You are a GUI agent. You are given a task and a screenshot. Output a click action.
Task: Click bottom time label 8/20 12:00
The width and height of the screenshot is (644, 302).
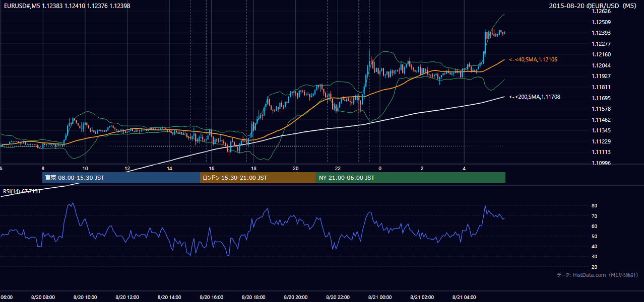click(127, 297)
